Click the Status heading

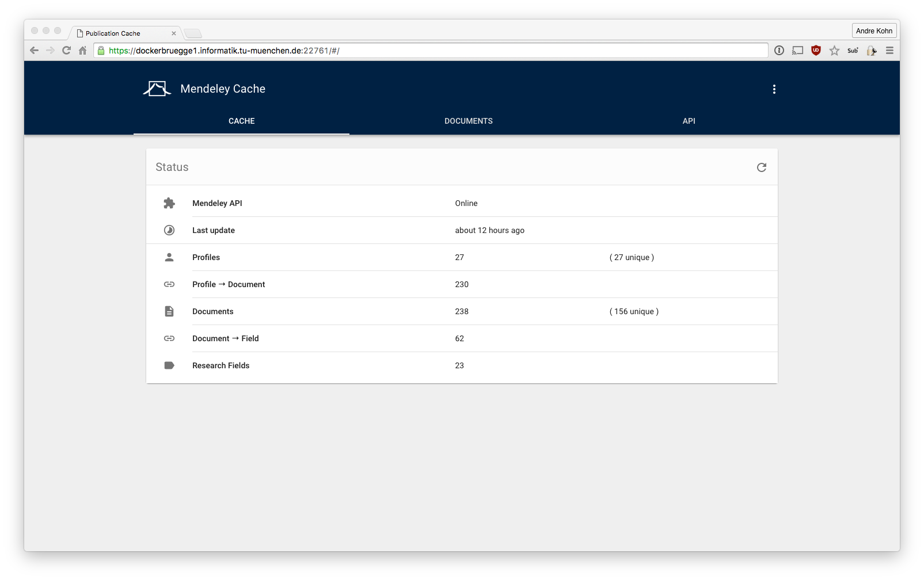[172, 167]
